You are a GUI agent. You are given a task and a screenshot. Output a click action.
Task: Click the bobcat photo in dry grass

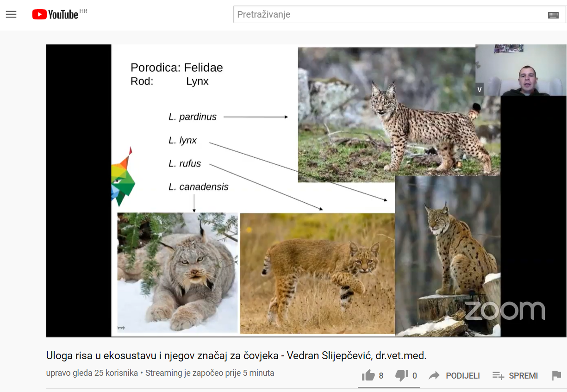(x=318, y=273)
